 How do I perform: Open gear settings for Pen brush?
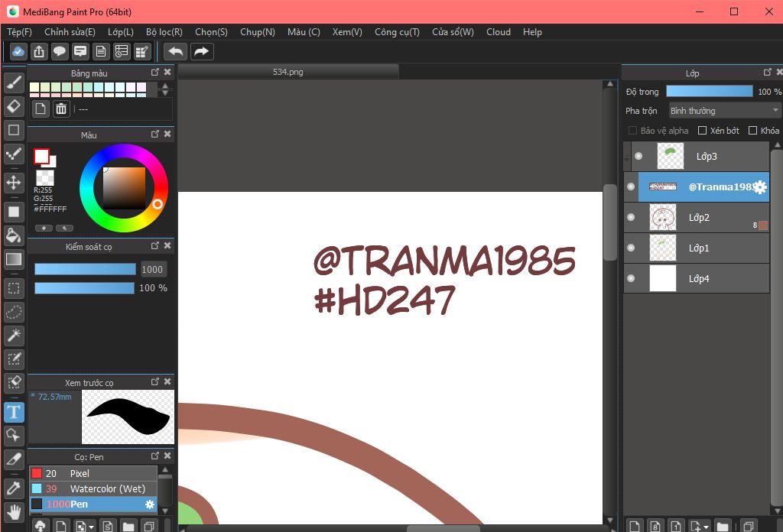[x=149, y=504]
